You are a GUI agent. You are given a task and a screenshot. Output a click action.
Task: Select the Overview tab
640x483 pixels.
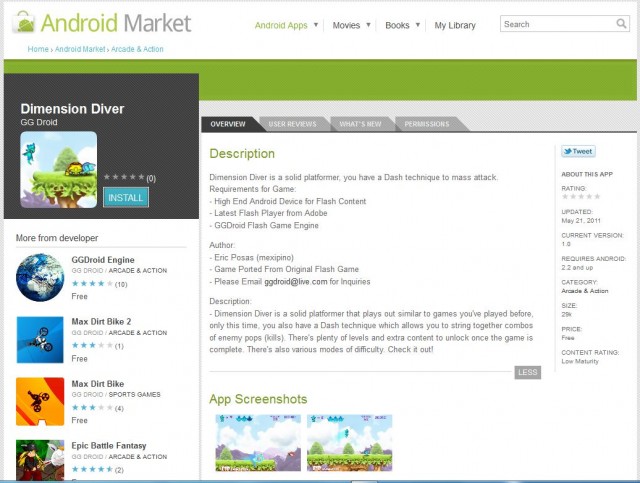pos(228,124)
